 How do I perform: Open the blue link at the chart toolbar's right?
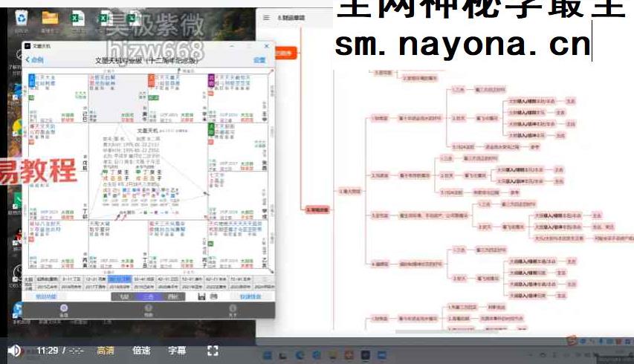point(250,296)
